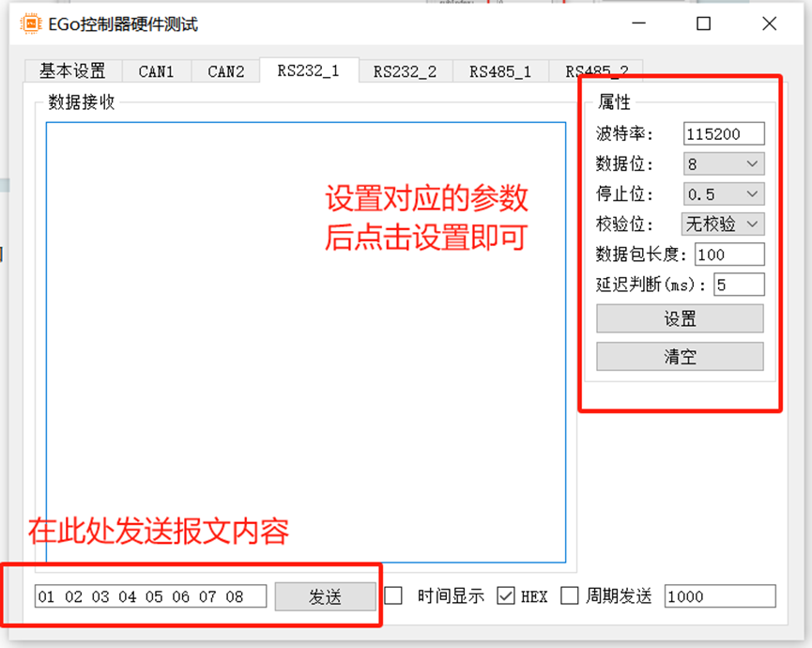Switch to the 基本设置 tab
The width and height of the screenshot is (812, 648).
point(73,71)
